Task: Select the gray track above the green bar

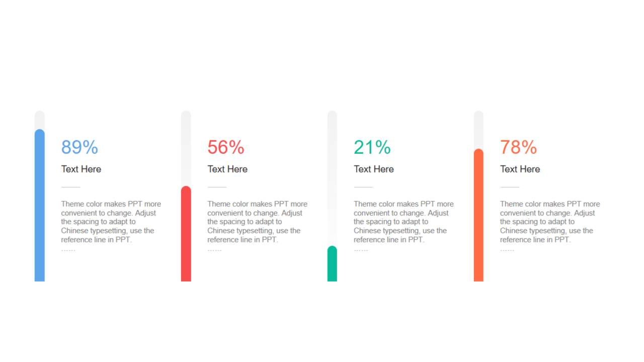Action: click(x=332, y=178)
